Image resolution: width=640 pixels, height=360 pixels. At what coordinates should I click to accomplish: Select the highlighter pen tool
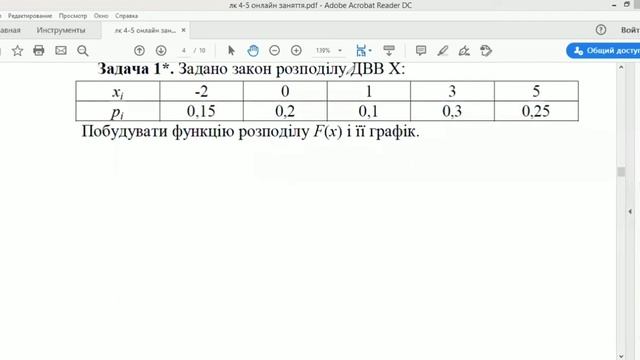(x=443, y=51)
